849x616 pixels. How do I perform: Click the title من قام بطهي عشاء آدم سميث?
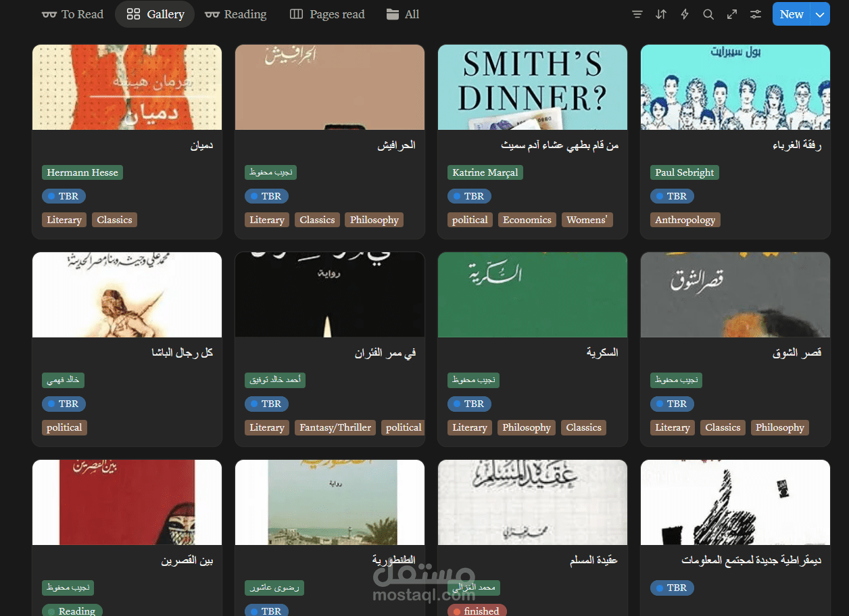point(560,145)
